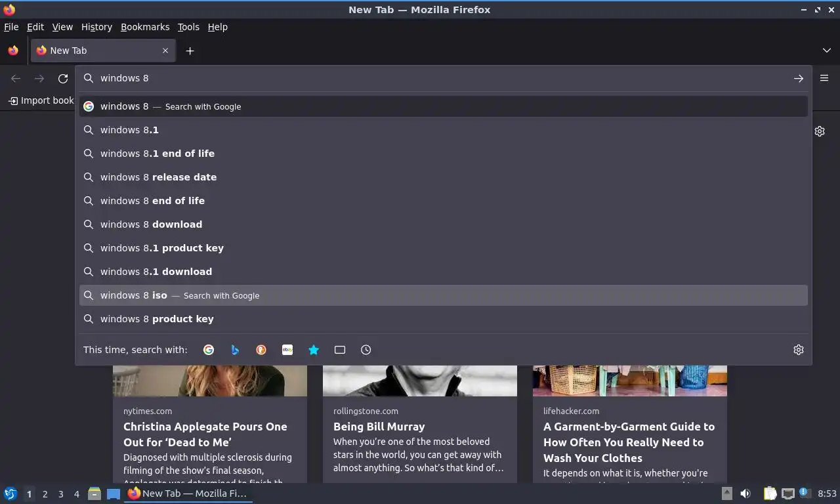Screen dimensions: 840x504
Task: Click the nytimes.com story thumbnail image
Action: (x=210, y=381)
